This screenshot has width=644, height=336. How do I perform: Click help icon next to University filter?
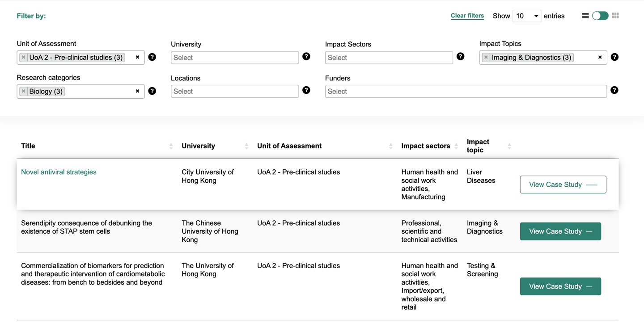306,56
